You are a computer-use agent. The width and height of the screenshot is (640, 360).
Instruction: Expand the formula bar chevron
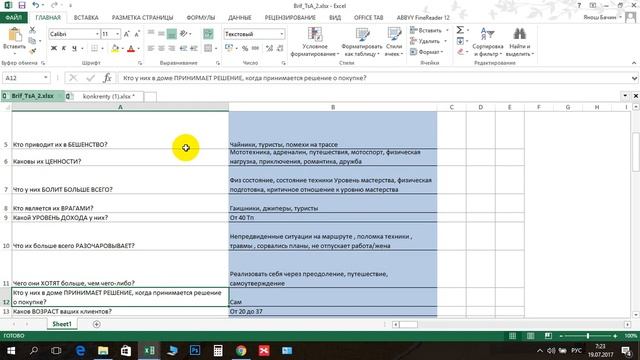pos(634,78)
